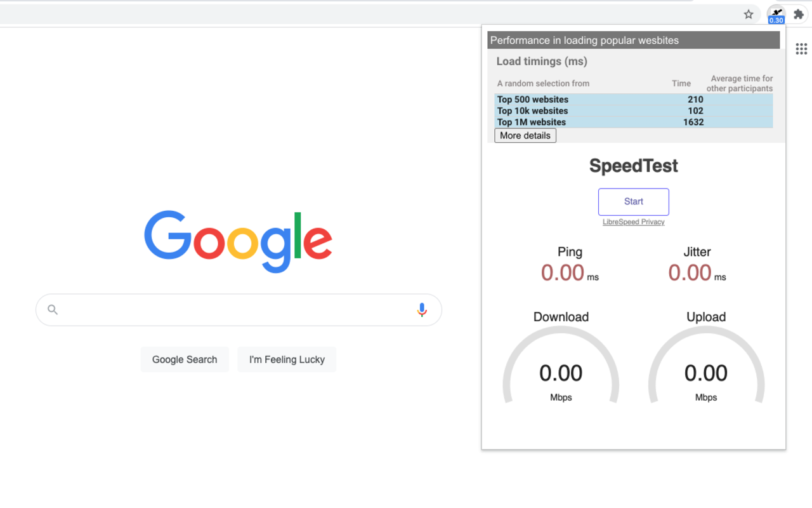Open the Google apps grid
Image resolution: width=812 pixels, height=508 pixels.
pyautogui.click(x=801, y=48)
